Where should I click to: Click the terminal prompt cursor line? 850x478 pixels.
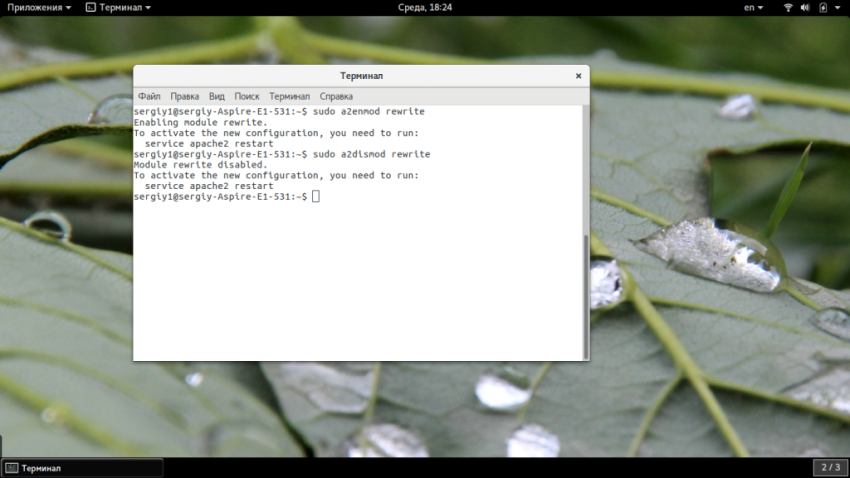click(x=316, y=196)
